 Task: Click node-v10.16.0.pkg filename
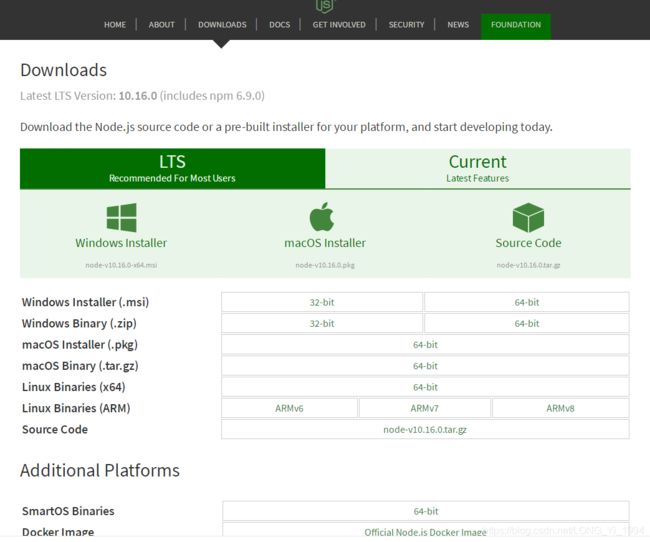(325, 265)
